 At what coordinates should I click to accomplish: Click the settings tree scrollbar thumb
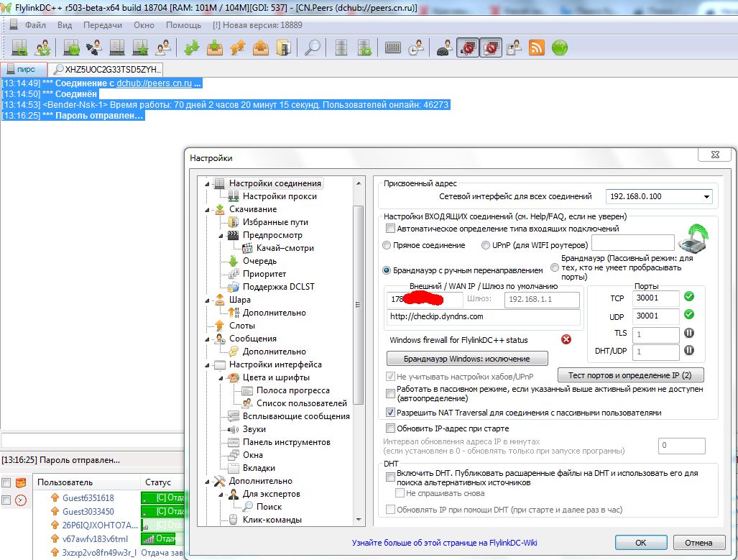358,305
